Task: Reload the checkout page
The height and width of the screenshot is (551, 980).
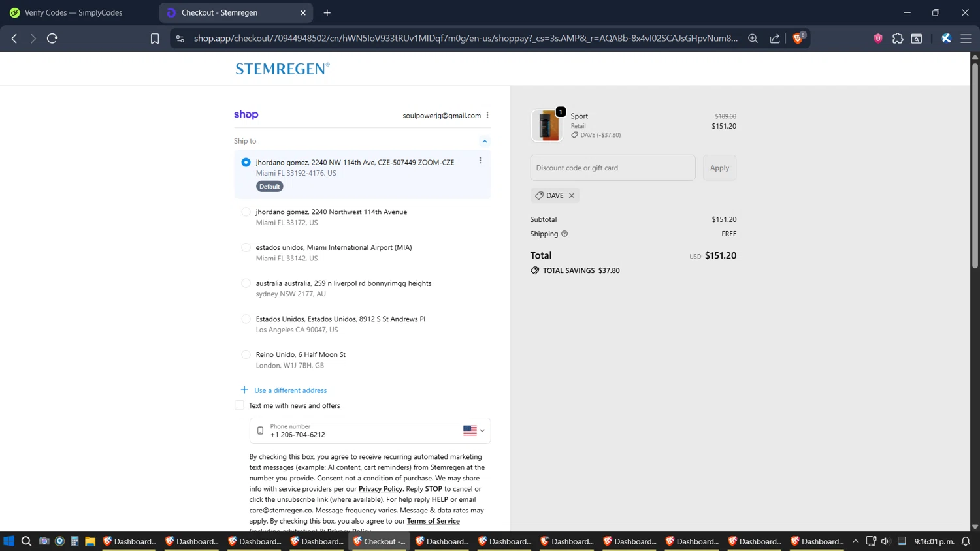Action: point(52,39)
